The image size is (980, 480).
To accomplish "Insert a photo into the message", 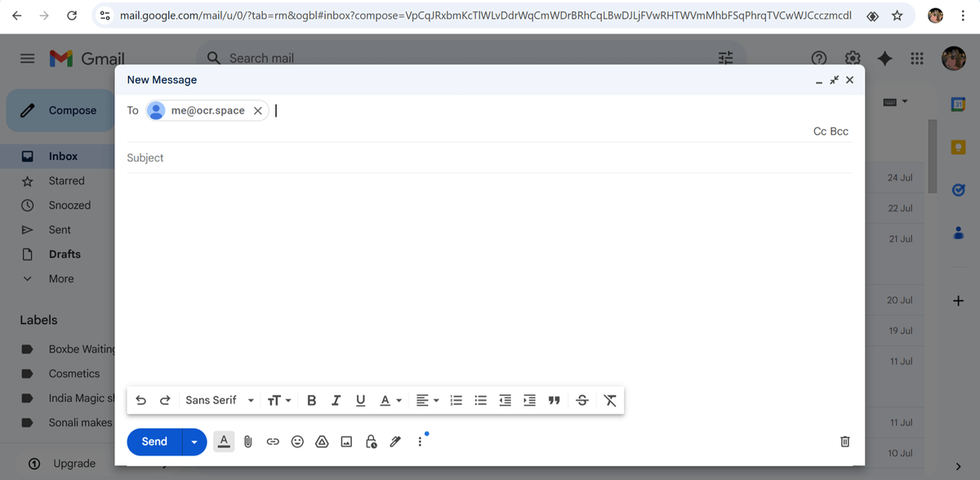I will 346,442.
